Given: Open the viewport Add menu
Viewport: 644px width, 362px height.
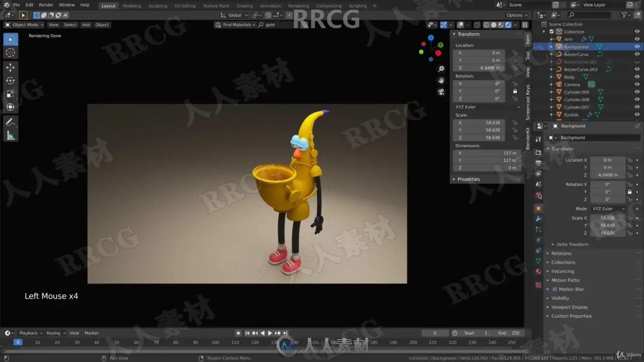Looking at the screenshot, I should tap(86, 25).
